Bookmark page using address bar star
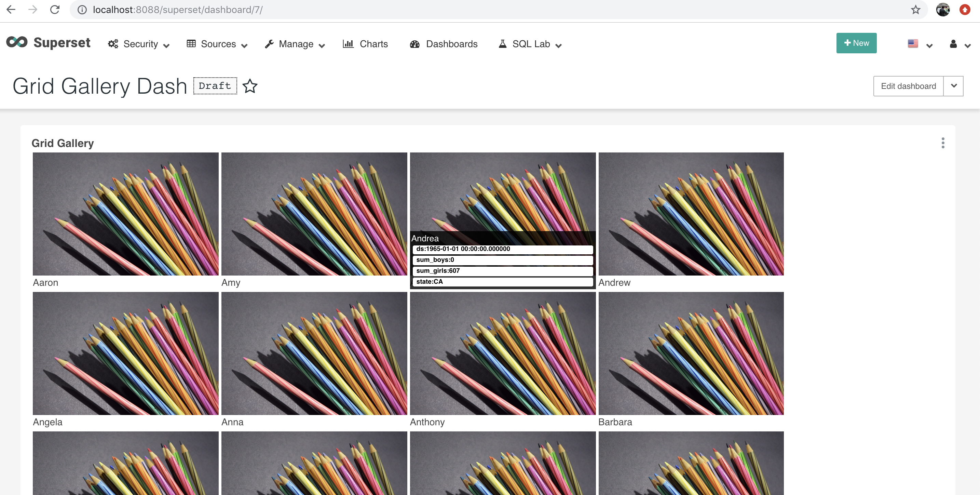 [x=915, y=10]
